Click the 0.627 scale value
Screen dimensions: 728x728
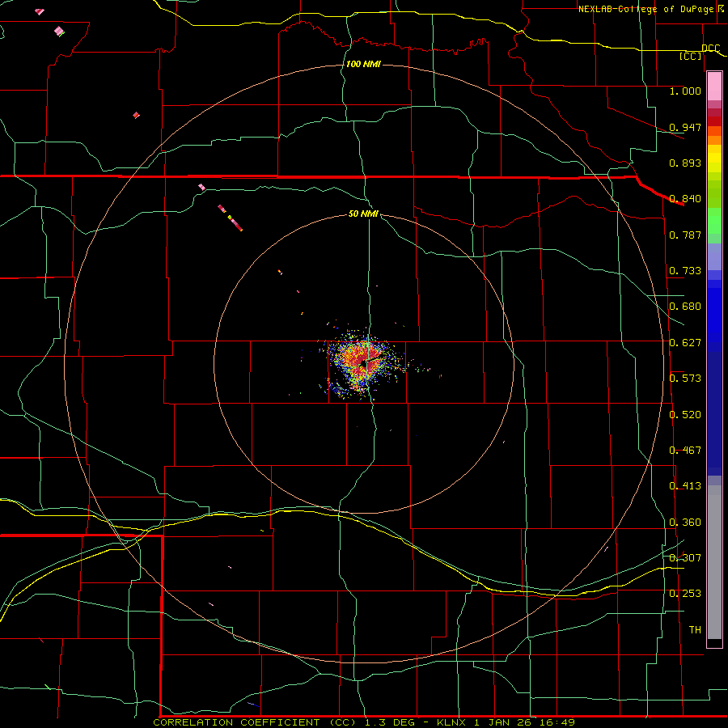pos(685,343)
